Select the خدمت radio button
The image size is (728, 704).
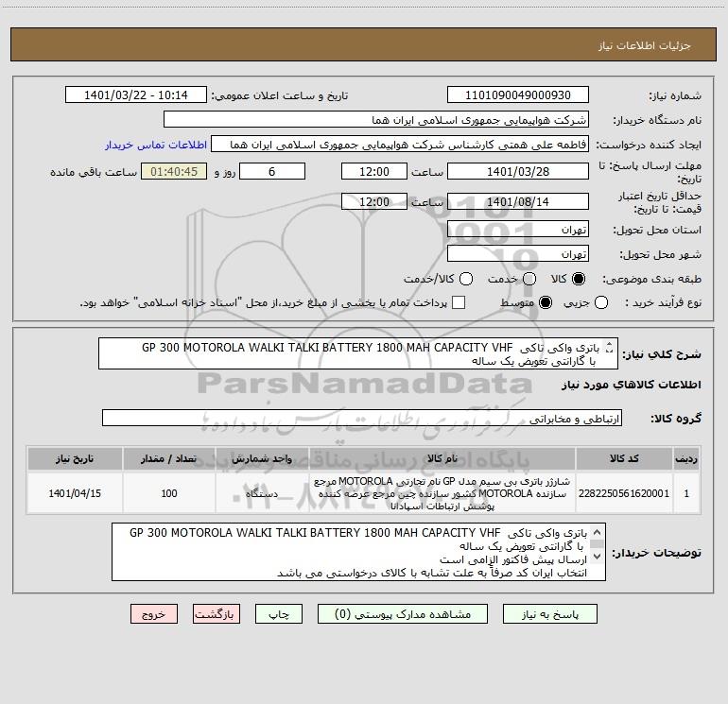click(529, 279)
